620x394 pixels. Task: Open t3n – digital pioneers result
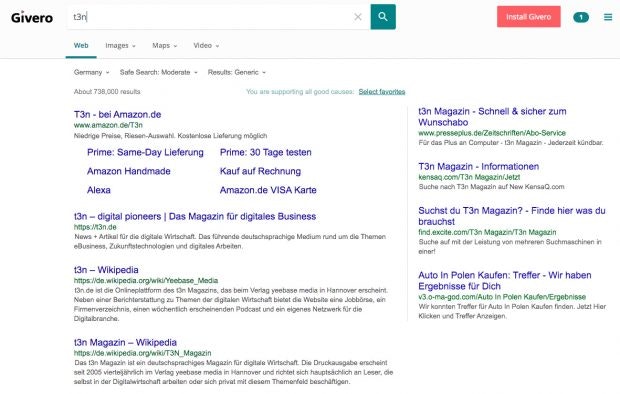click(195, 217)
